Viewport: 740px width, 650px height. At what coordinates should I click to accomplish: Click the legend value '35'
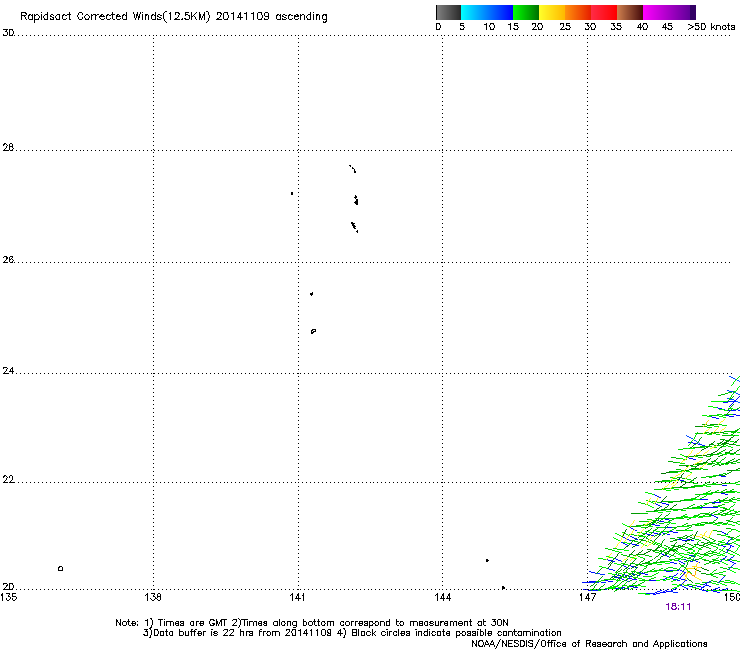point(616,27)
